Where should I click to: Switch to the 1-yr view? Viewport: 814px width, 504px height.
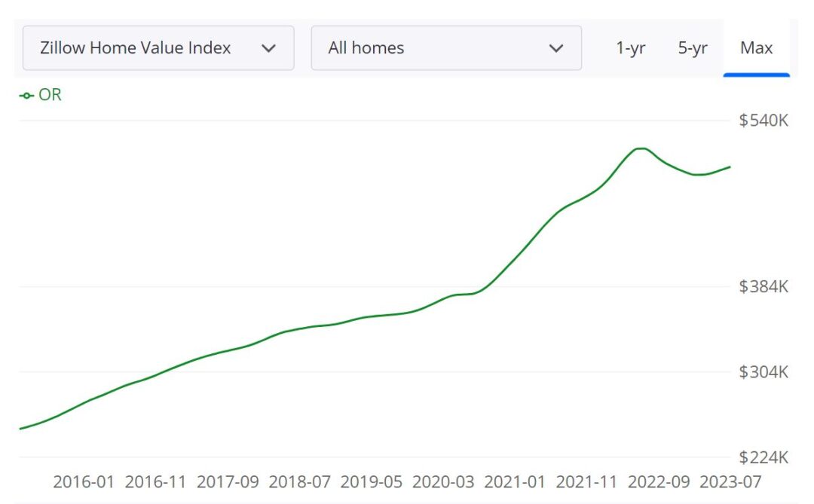click(630, 47)
